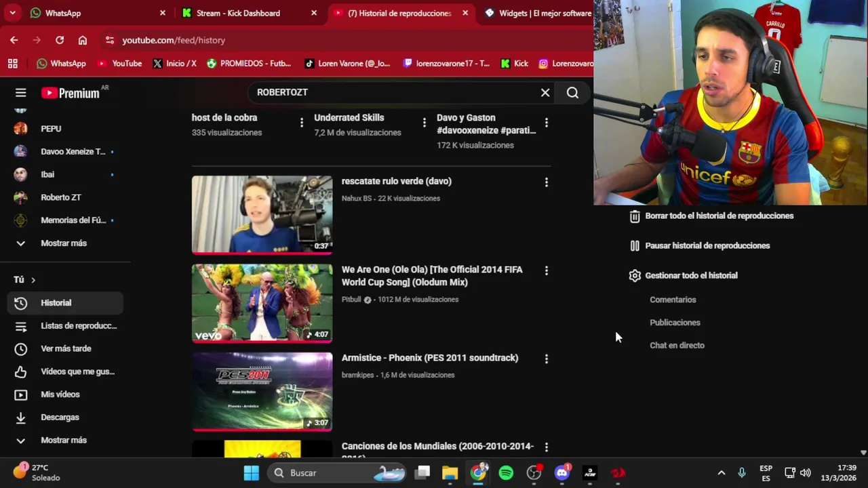
Task: Expand the Tú section chevron
Action: pyautogui.click(x=33, y=280)
